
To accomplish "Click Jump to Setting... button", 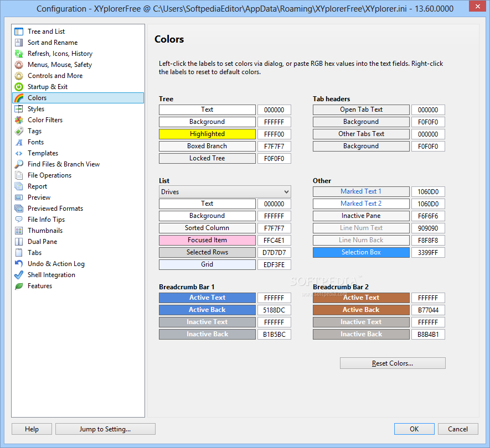I will coord(105,429).
